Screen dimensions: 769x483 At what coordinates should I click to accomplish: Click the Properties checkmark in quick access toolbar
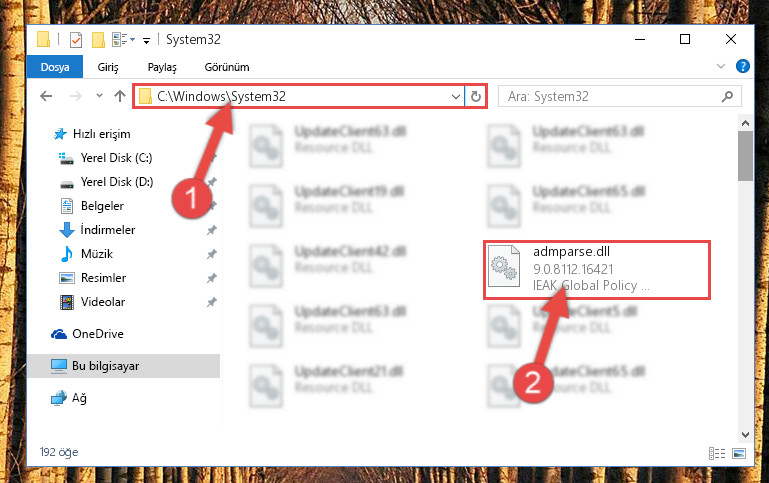pyautogui.click(x=76, y=40)
